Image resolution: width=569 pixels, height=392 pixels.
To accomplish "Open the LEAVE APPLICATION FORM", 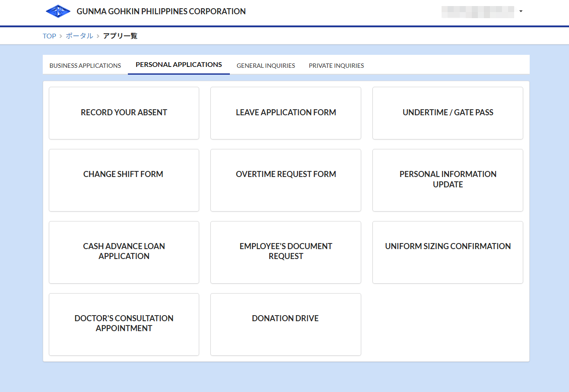I will pyautogui.click(x=286, y=113).
